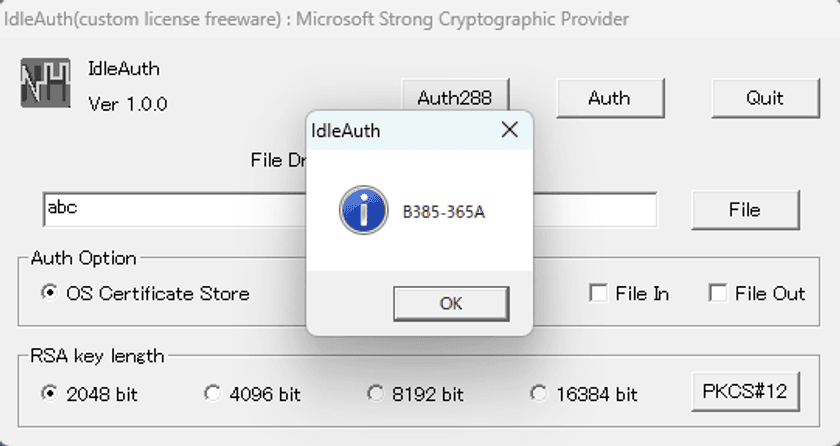Click the Auth288 button
The width and height of the screenshot is (840, 446).
(455, 97)
